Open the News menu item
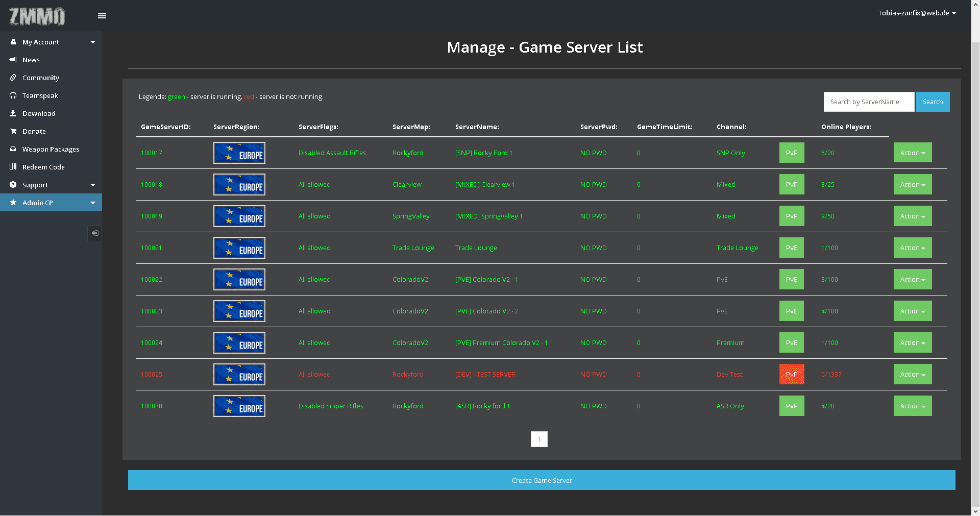The image size is (980, 516). click(x=51, y=60)
